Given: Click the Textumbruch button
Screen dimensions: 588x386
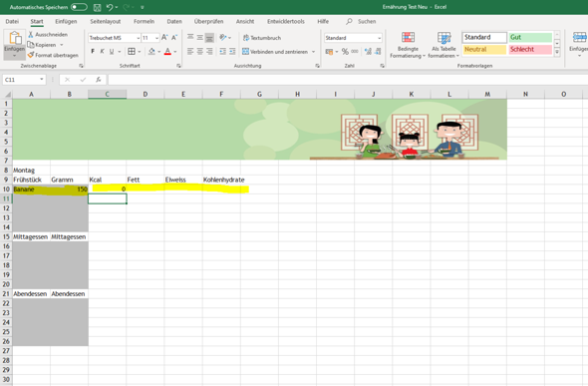Looking at the screenshot, I should click(x=262, y=38).
